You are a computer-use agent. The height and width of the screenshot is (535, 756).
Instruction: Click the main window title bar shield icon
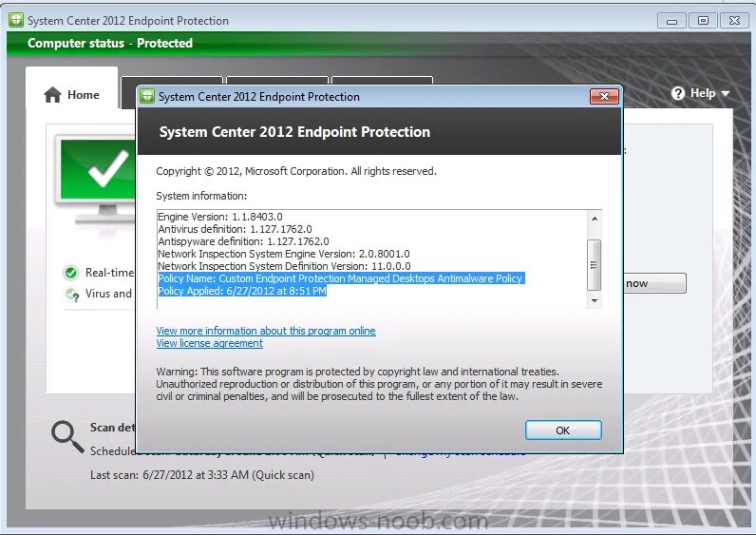pos(16,20)
